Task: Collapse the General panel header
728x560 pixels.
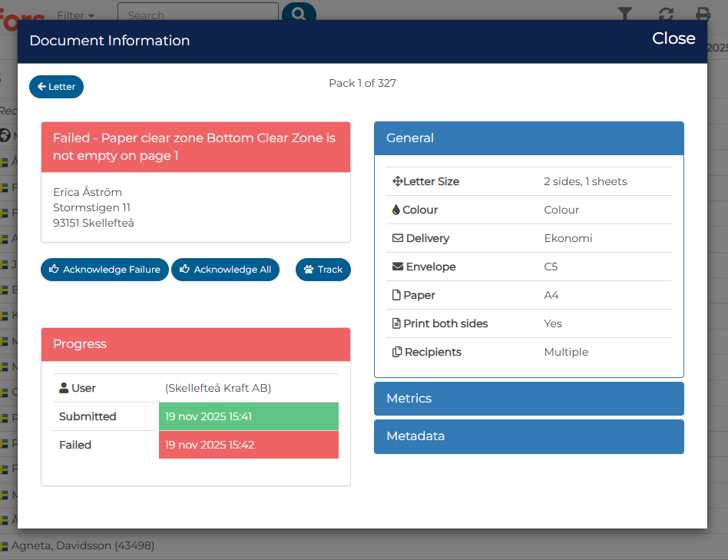Action: click(x=529, y=138)
